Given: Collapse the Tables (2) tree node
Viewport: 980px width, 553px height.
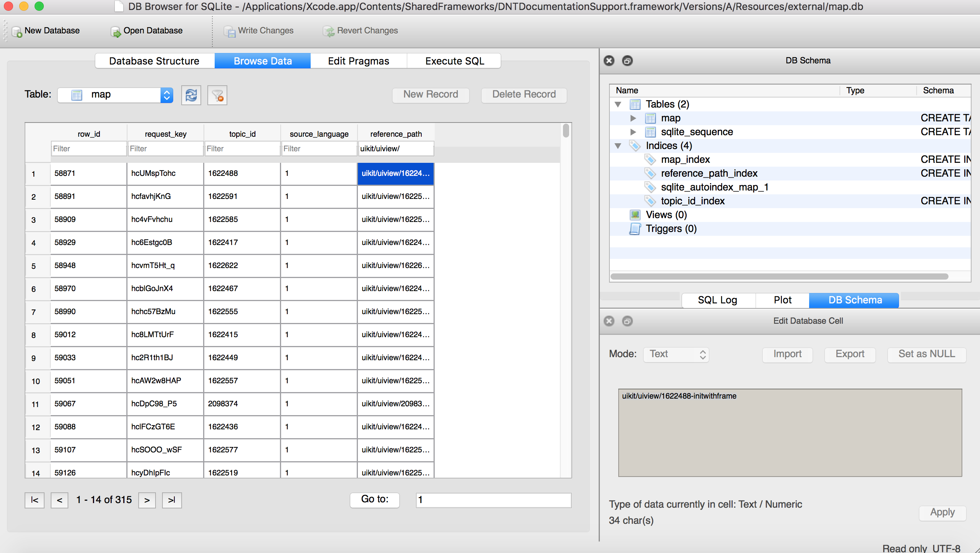Looking at the screenshot, I should (x=618, y=104).
